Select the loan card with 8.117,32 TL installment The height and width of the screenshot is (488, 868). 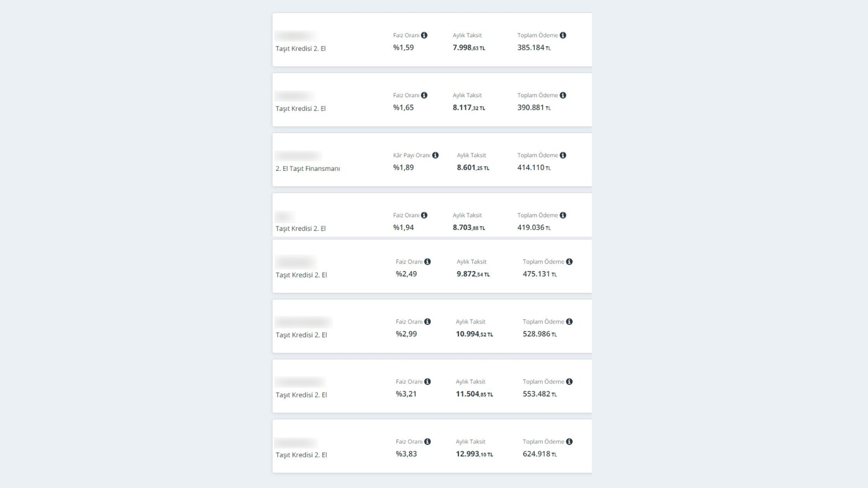click(432, 100)
